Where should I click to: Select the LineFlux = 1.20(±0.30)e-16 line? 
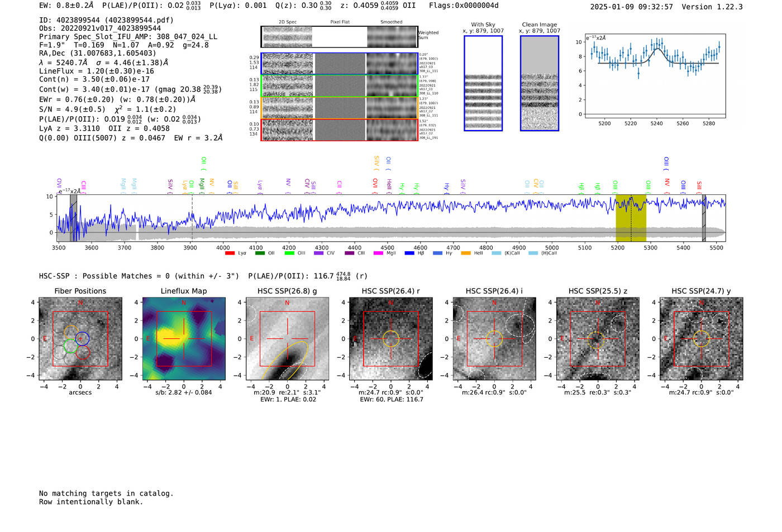97,71
